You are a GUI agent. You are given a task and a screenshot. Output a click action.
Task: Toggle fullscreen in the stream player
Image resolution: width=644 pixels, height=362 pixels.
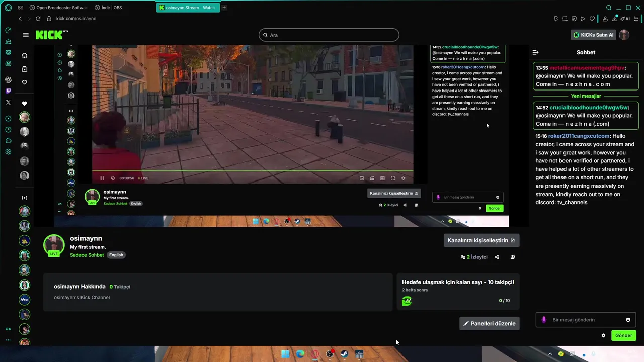tap(393, 178)
